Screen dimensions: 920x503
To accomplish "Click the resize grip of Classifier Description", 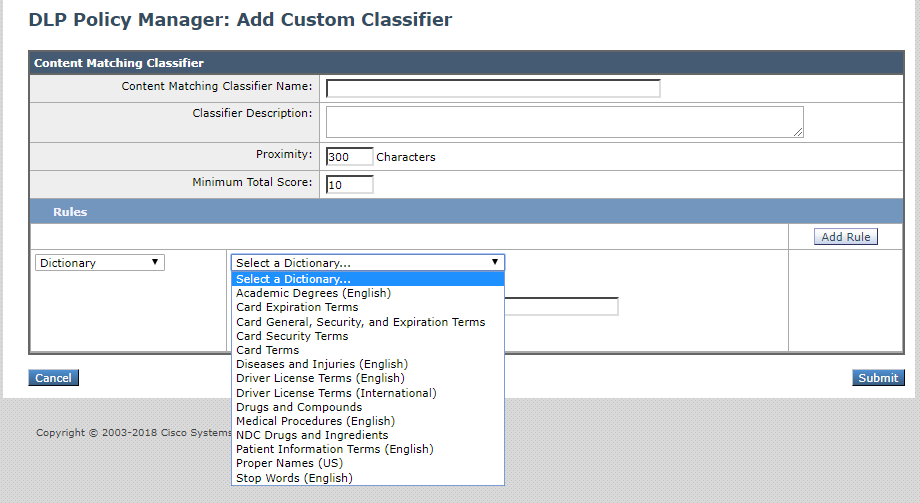I will (x=798, y=132).
